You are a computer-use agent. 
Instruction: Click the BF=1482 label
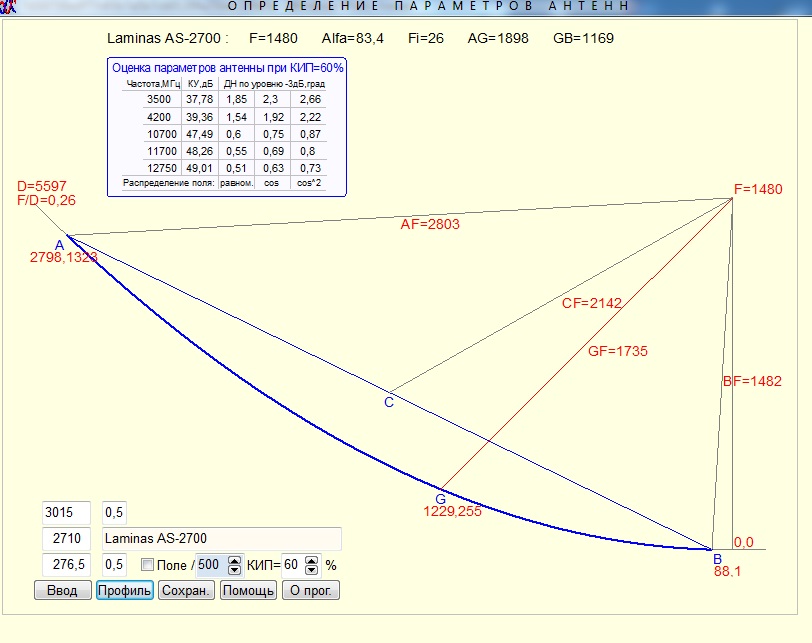click(x=752, y=382)
